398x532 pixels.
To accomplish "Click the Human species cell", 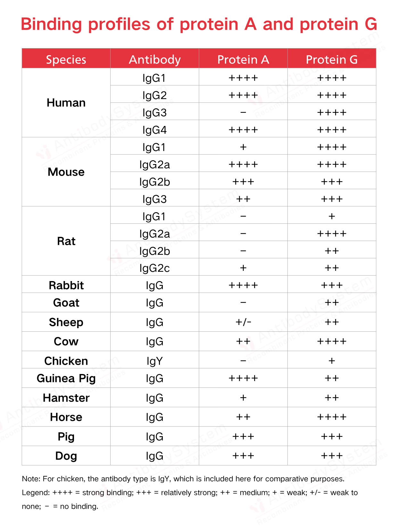I will coord(66,103).
